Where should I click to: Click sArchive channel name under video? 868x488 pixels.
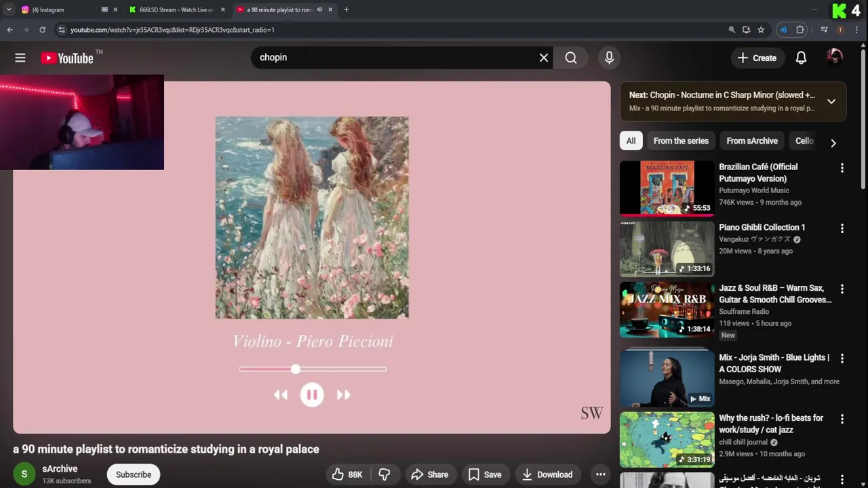click(60, 469)
